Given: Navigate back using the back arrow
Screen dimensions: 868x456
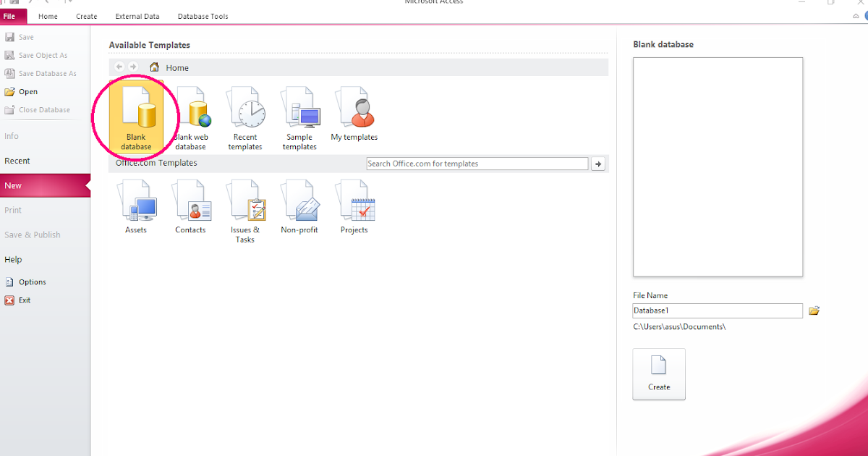Looking at the screenshot, I should [x=119, y=67].
